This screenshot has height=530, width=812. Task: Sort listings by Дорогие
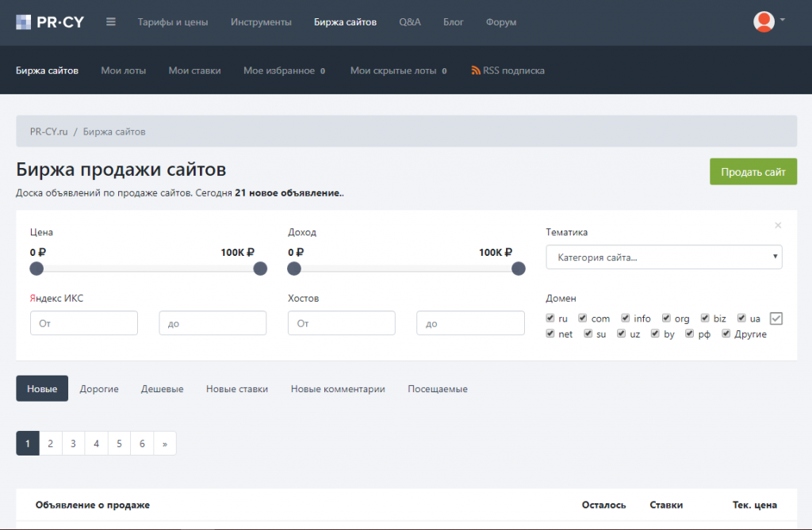pyautogui.click(x=99, y=389)
